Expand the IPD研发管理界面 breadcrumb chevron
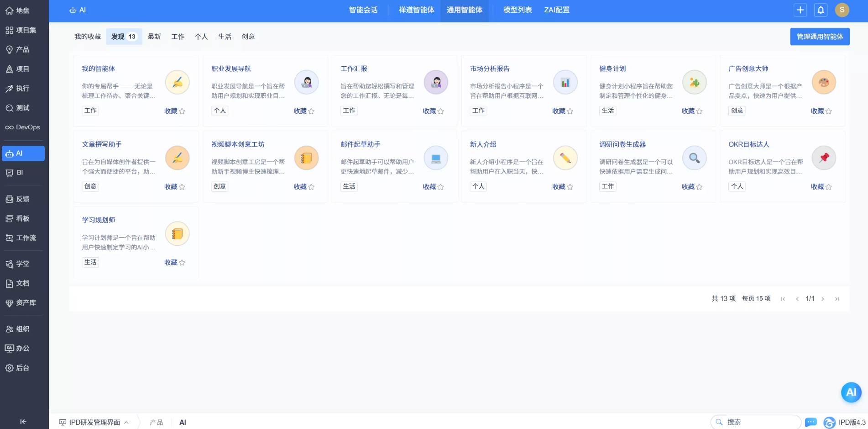Image resolution: width=868 pixels, height=429 pixels. click(x=126, y=423)
